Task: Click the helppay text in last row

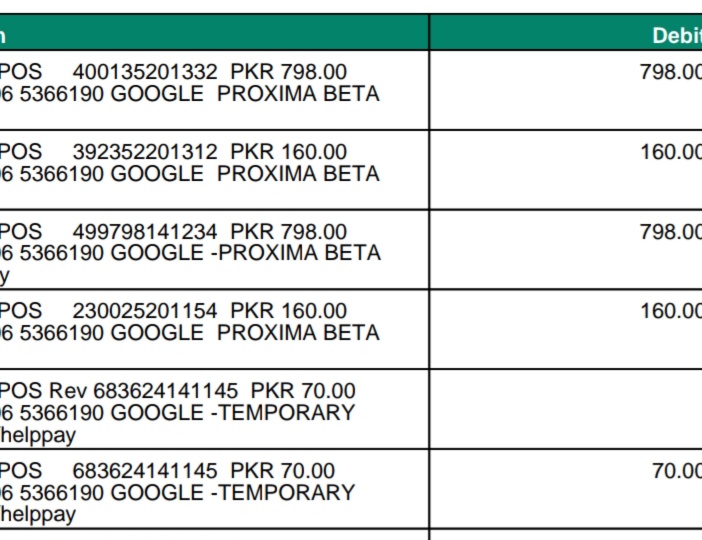Action: [38, 514]
